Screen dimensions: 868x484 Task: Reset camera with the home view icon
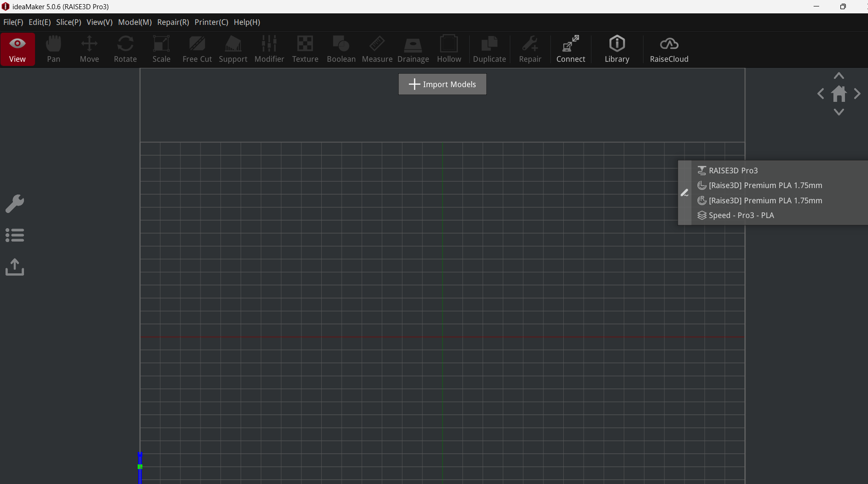point(839,94)
